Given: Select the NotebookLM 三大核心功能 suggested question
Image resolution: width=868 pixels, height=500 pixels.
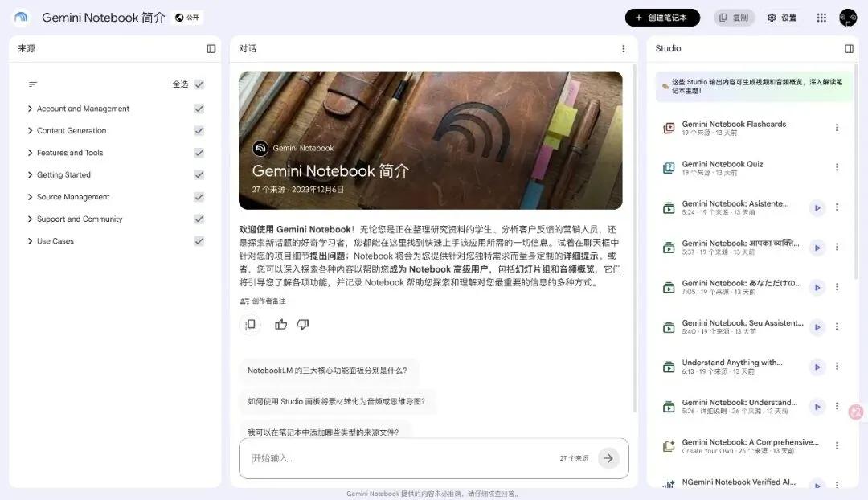Looking at the screenshot, I should tap(327, 371).
